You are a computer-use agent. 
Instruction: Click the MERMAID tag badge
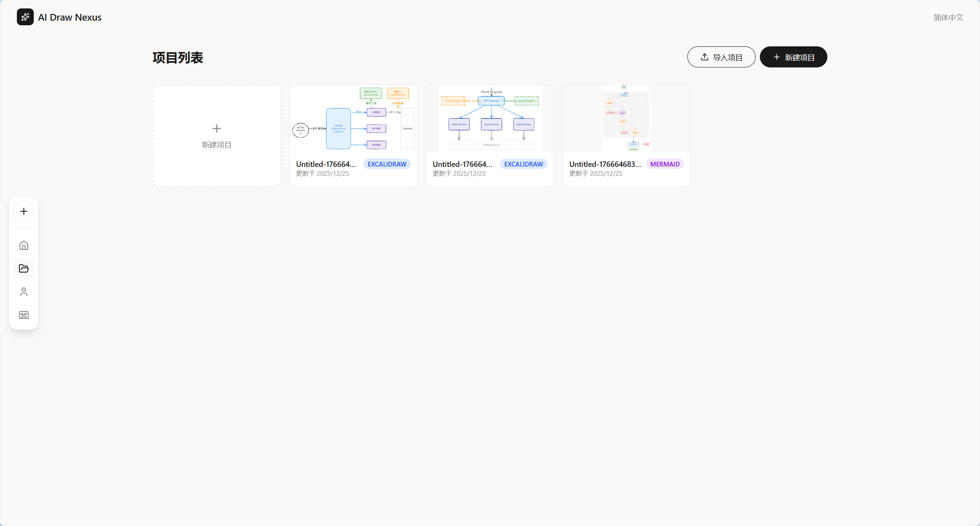pyautogui.click(x=665, y=164)
